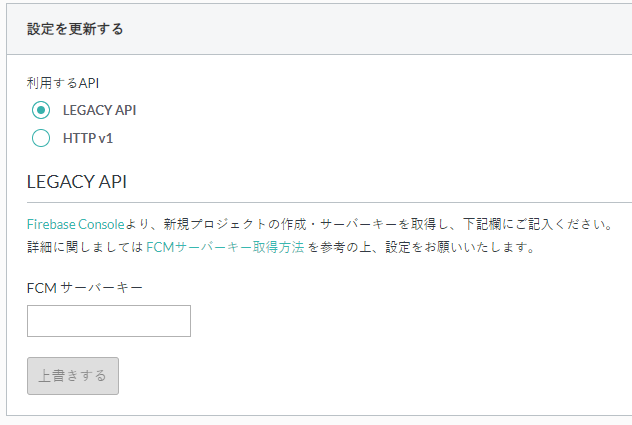Focus the FCM サーバーキー input field
This screenshot has width=632, height=425.
coord(109,321)
